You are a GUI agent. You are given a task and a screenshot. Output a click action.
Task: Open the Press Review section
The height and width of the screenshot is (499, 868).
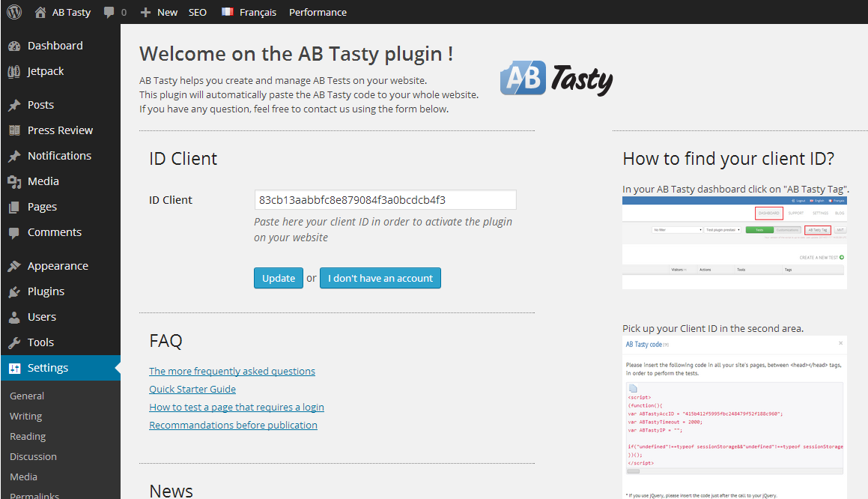pos(61,130)
